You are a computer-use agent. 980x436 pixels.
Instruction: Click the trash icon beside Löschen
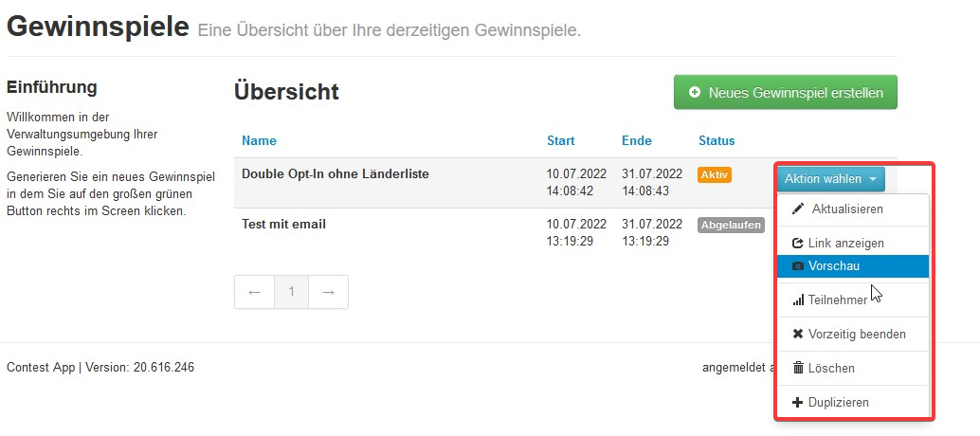point(798,368)
